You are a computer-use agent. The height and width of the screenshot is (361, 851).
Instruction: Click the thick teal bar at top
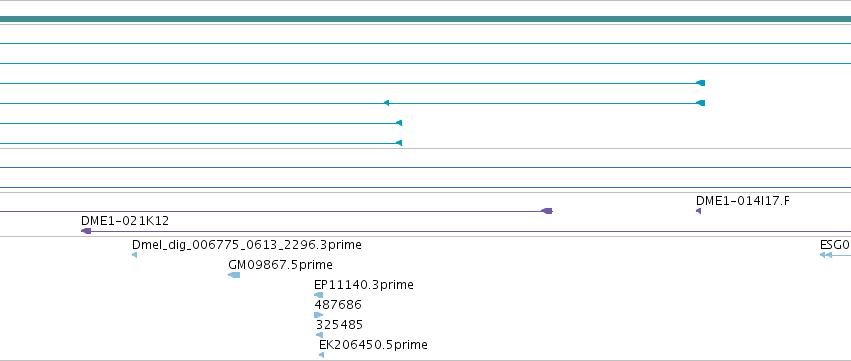pyautogui.click(x=426, y=20)
